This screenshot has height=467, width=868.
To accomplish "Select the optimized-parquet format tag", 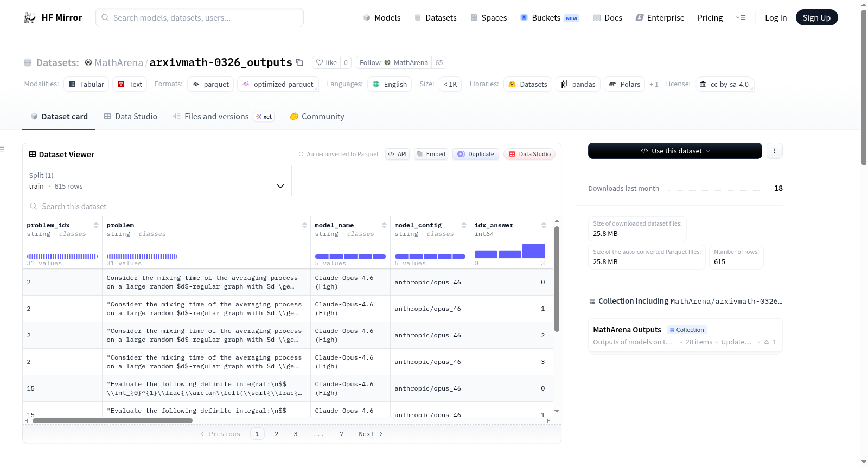I will pyautogui.click(x=278, y=84).
